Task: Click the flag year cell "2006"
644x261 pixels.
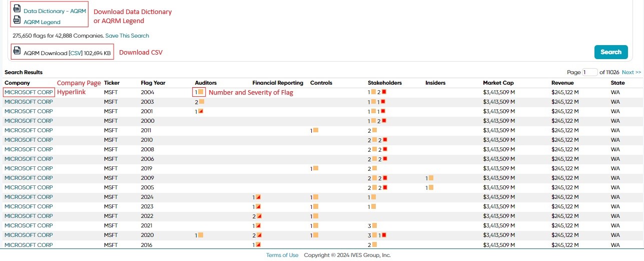Action: (x=147, y=159)
